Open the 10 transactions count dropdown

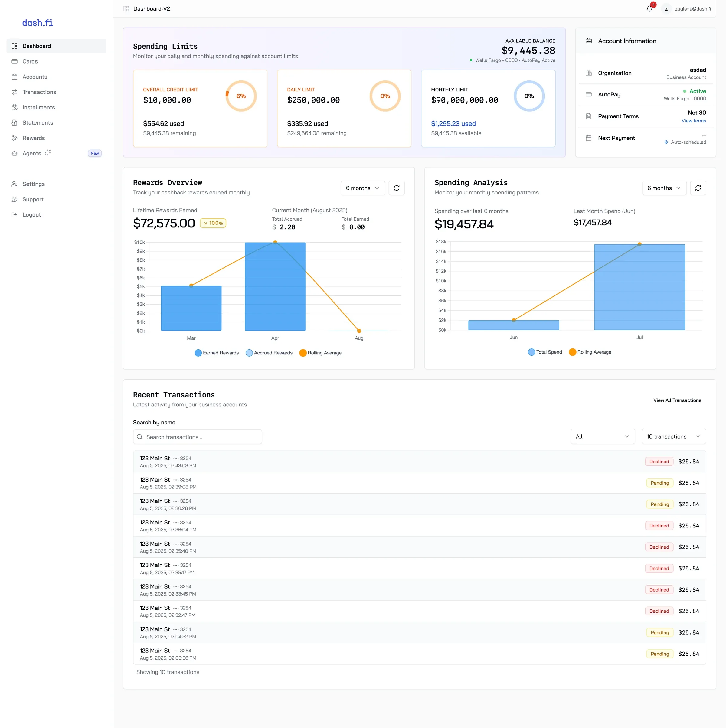[x=674, y=437]
